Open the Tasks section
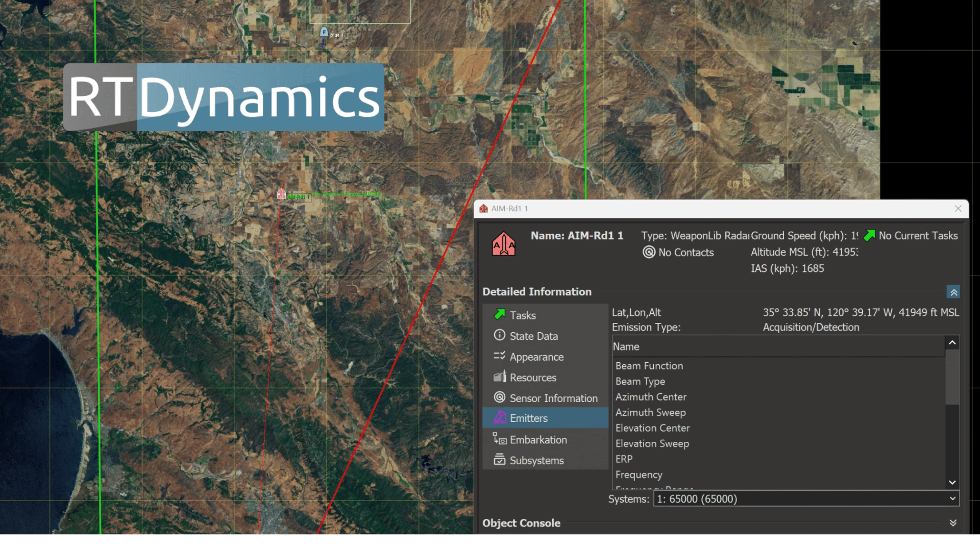Screen dimensions: 980x551 545,315
